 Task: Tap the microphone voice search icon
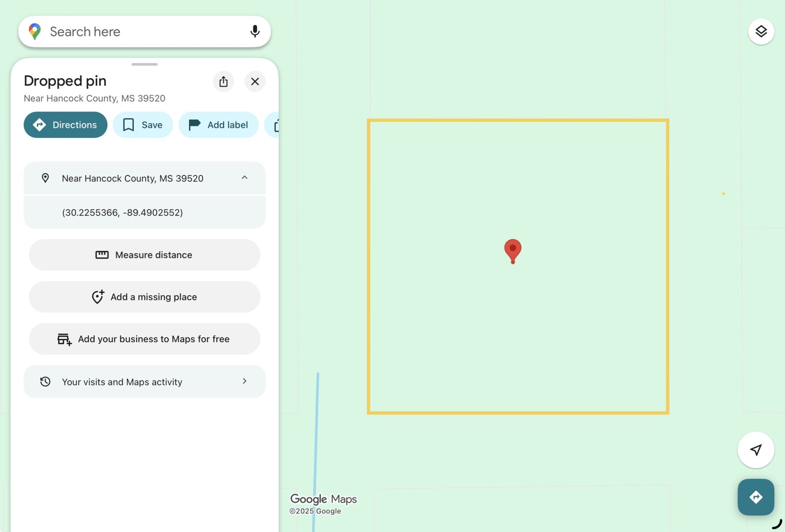tap(255, 31)
